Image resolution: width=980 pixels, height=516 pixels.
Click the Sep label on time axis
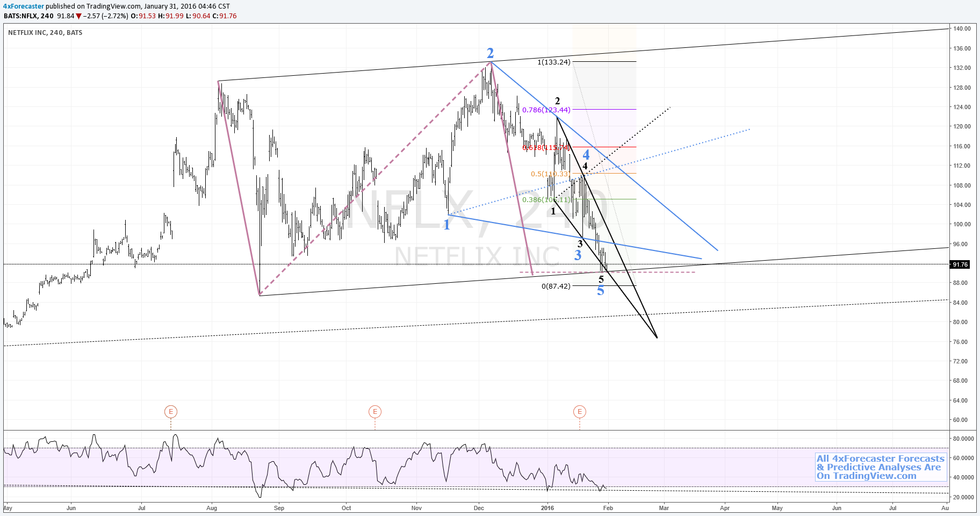coord(279,508)
